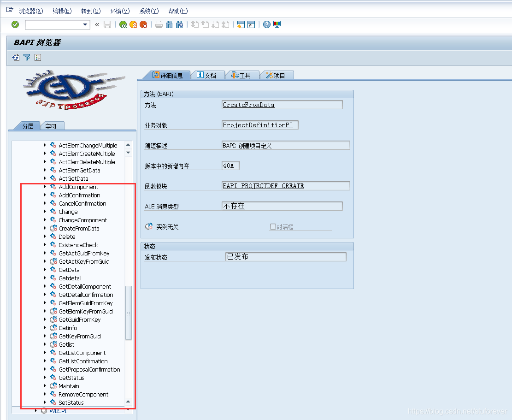Click the legend list icon next to filter
Viewport: 512px width, 420px height.
point(38,58)
